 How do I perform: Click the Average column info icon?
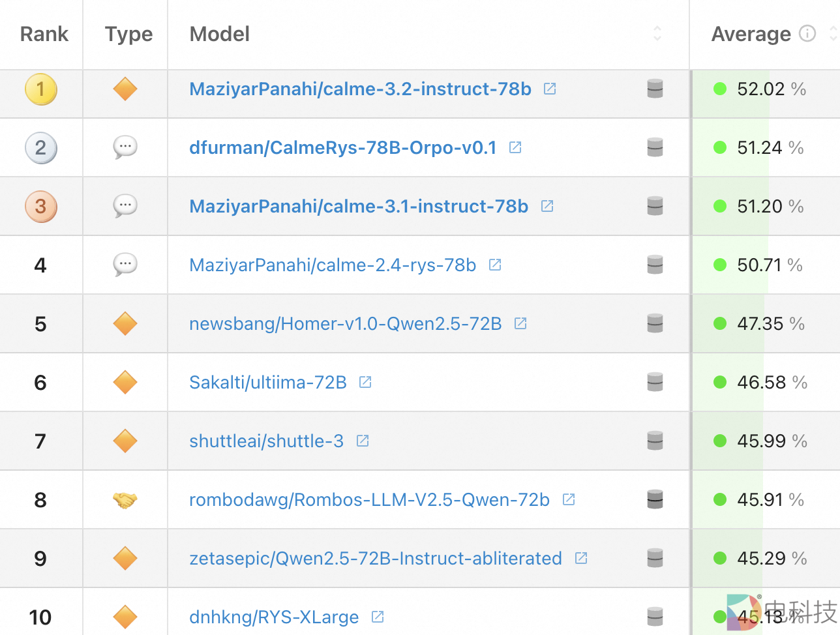click(807, 33)
